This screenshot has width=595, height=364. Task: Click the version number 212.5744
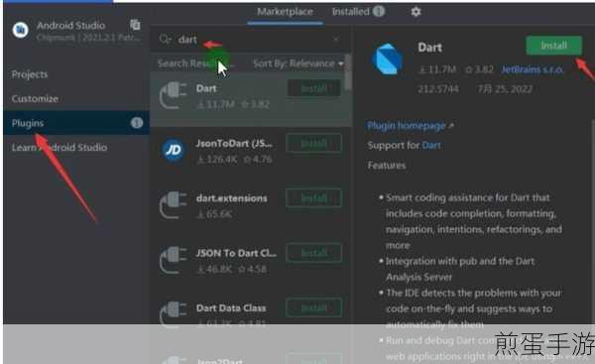(438, 89)
